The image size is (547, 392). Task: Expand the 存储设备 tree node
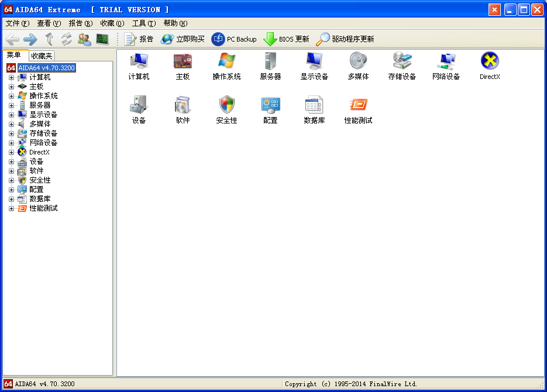12,133
